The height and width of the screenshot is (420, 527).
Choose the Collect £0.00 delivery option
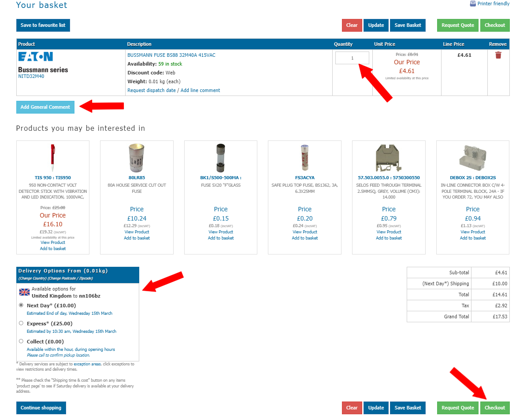(x=21, y=341)
